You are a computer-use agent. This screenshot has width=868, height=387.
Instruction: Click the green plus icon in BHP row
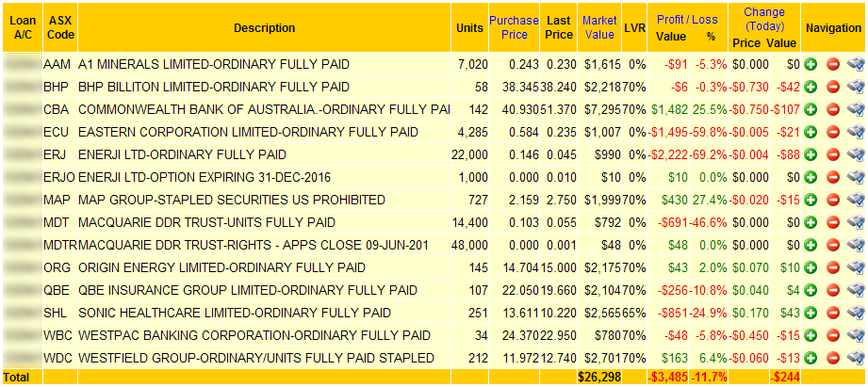pyautogui.click(x=811, y=87)
